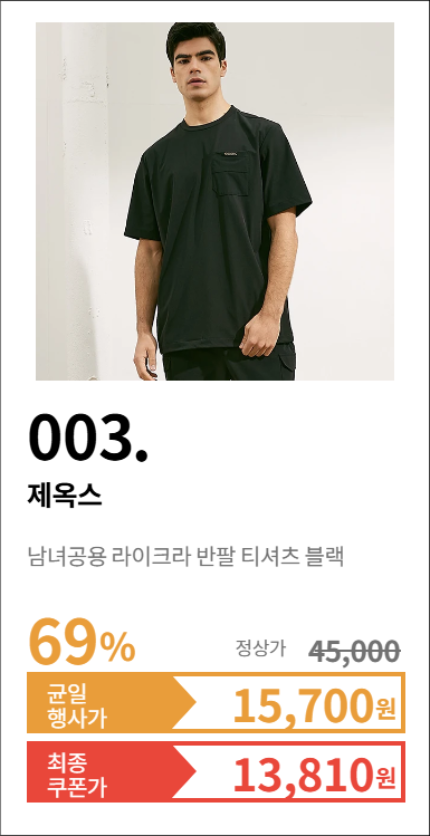Click the orange 69 discount number
Screen dimensions: 430x836
coord(64,640)
